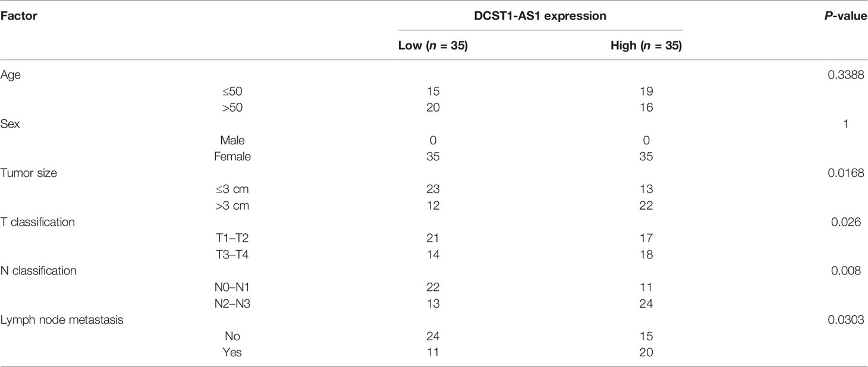
Task: Click the T3–T4 subcategory label
Action: click(x=231, y=255)
